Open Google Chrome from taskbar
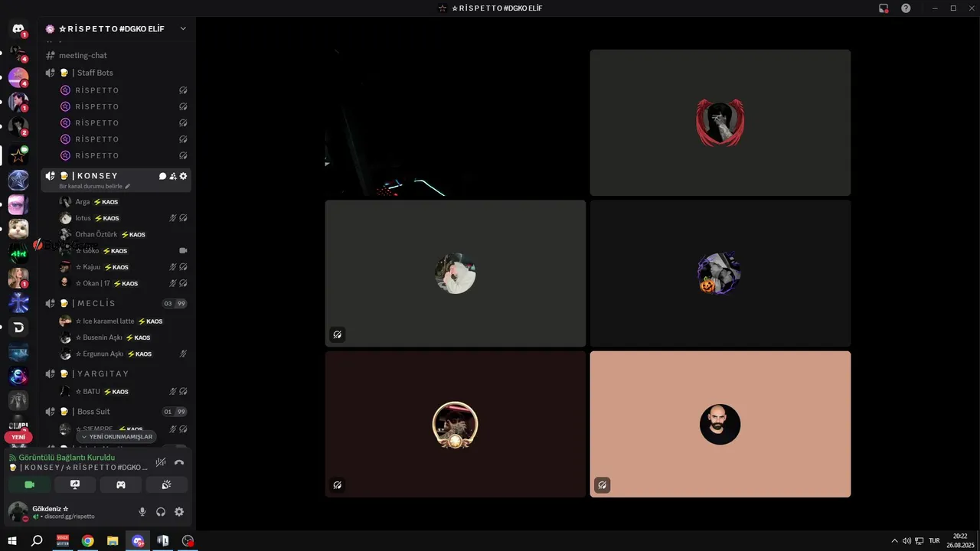This screenshot has width=980, height=551. 87,541
